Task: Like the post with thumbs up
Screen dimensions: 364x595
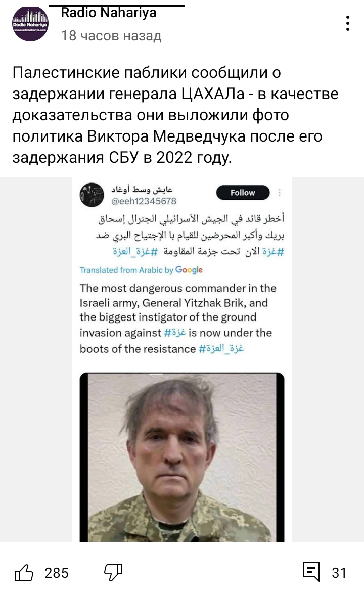Action: point(24,573)
